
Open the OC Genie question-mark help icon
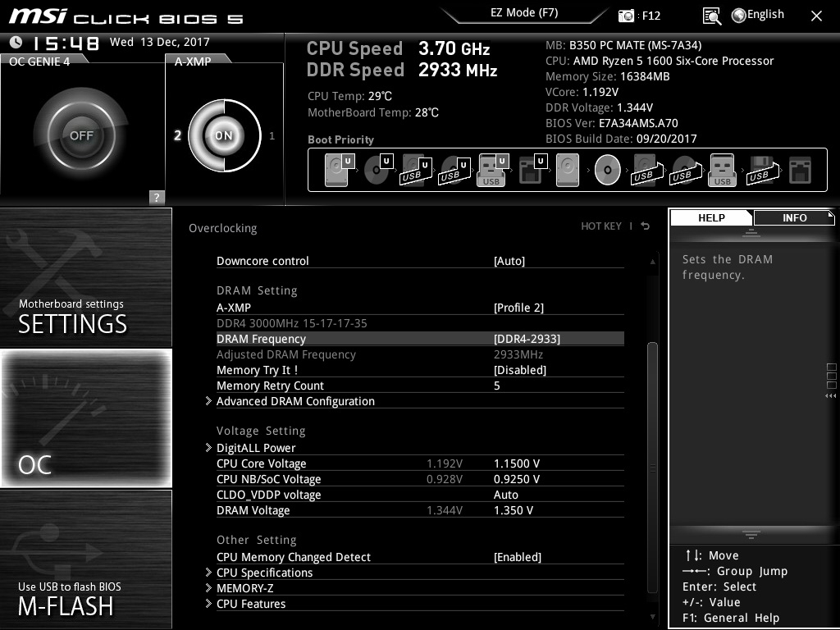(157, 197)
